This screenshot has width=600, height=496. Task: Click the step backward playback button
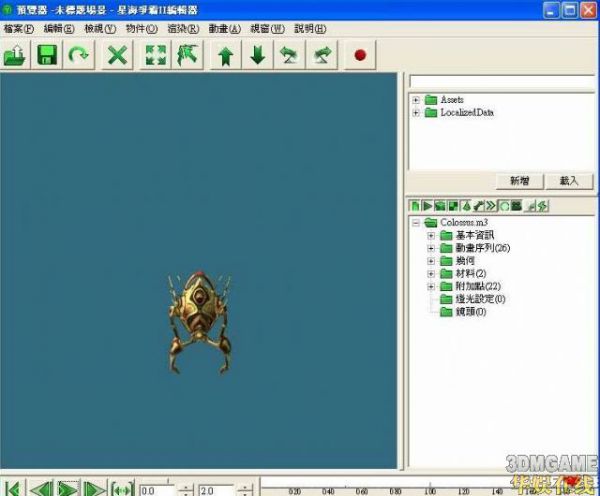[x=41, y=489]
